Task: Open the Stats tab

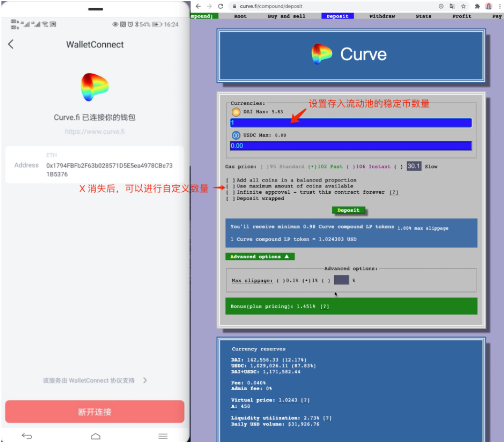Action: tap(423, 16)
